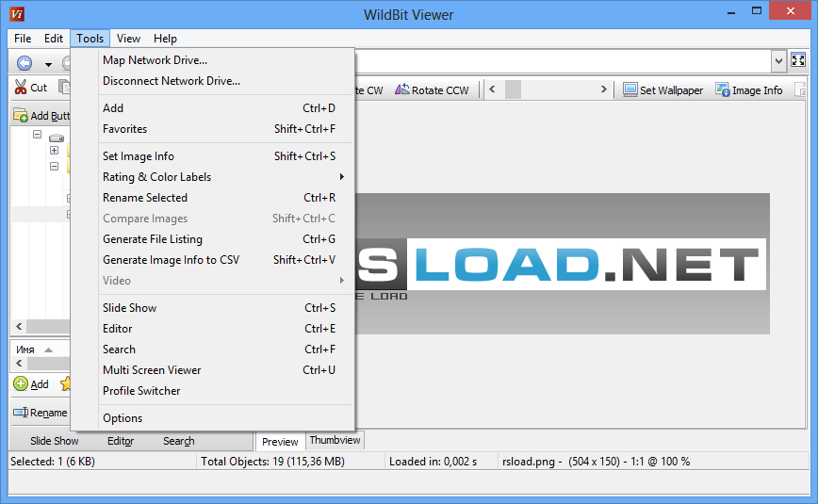818x504 pixels.
Task: Click the toolbar scrollbar thumb
Action: pos(513,89)
